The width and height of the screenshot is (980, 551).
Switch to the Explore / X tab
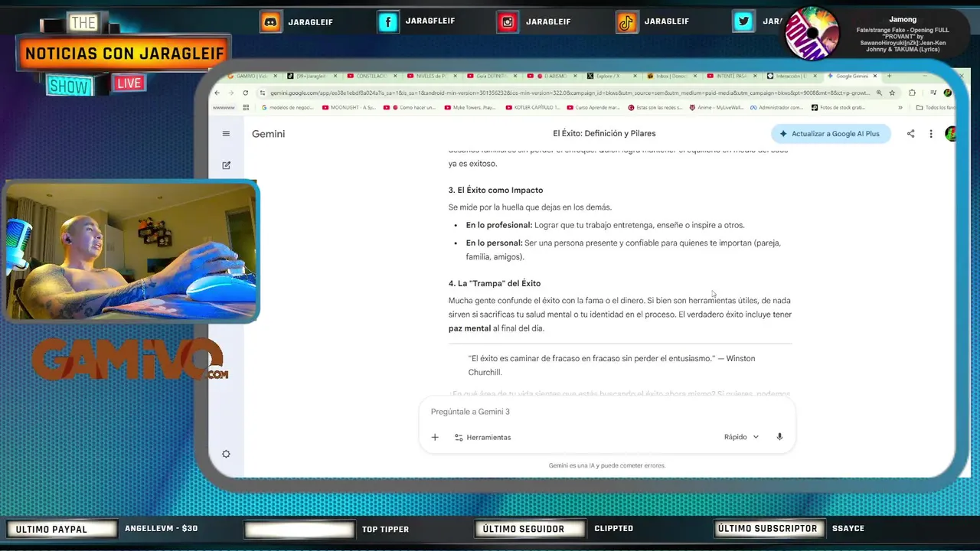(612, 76)
